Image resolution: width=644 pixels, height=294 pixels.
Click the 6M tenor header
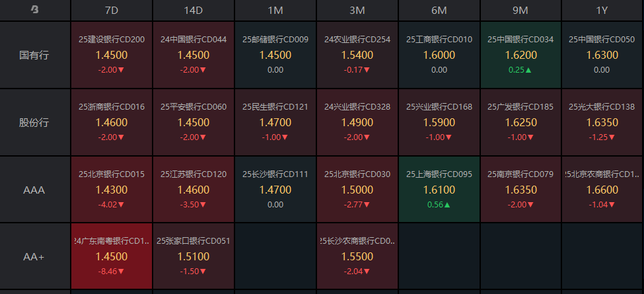coord(439,10)
